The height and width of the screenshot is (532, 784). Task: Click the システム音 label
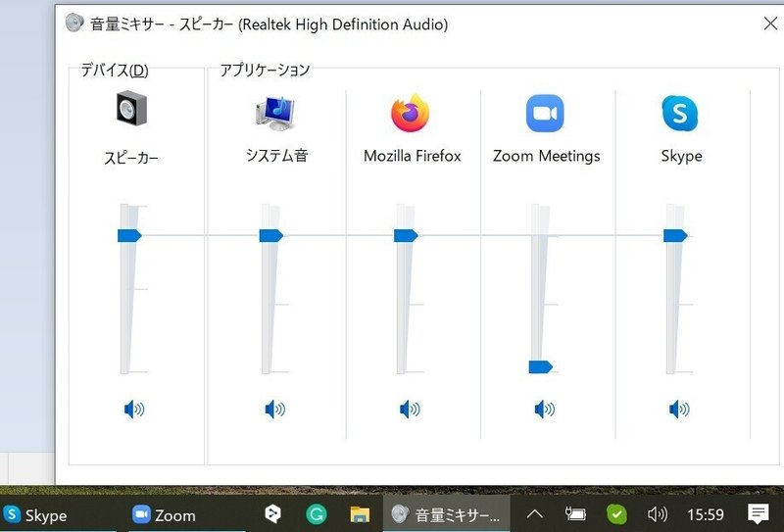(x=276, y=156)
